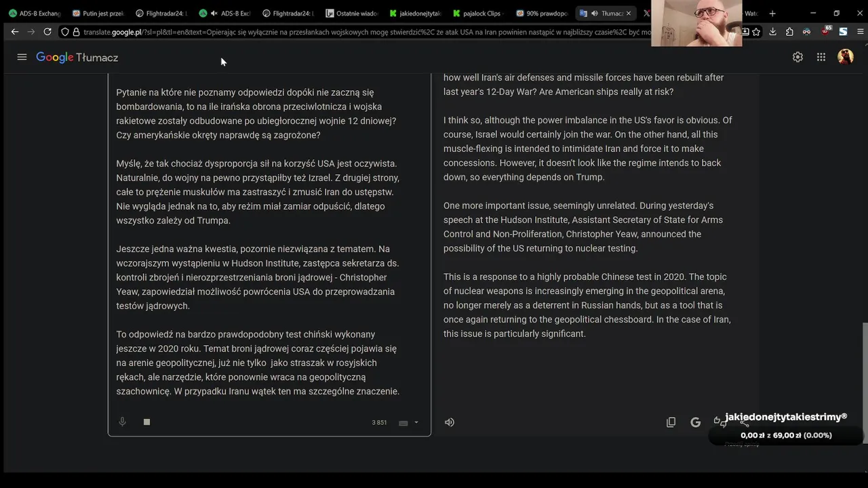Rate this translation thumbs icon
The height and width of the screenshot is (488, 868).
pos(719,422)
